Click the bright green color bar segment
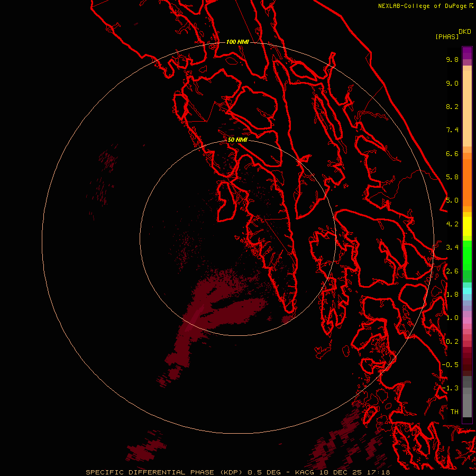 (x=467, y=255)
